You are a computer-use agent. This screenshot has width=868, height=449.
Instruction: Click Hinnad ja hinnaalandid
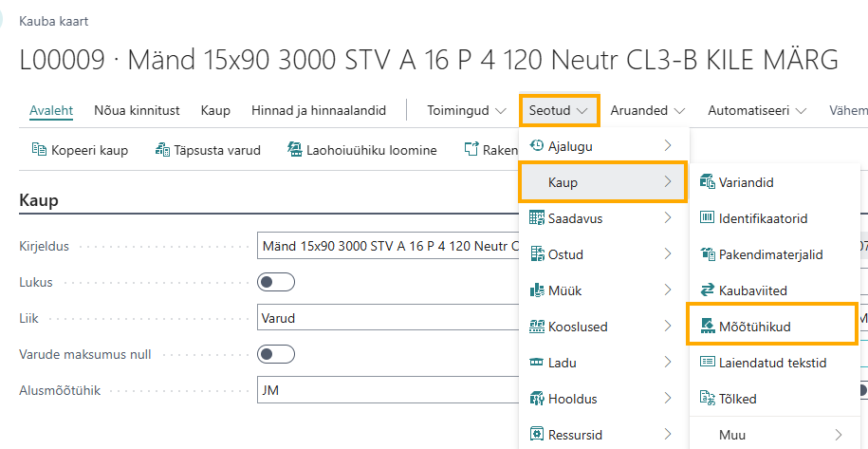click(x=319, y=111)
